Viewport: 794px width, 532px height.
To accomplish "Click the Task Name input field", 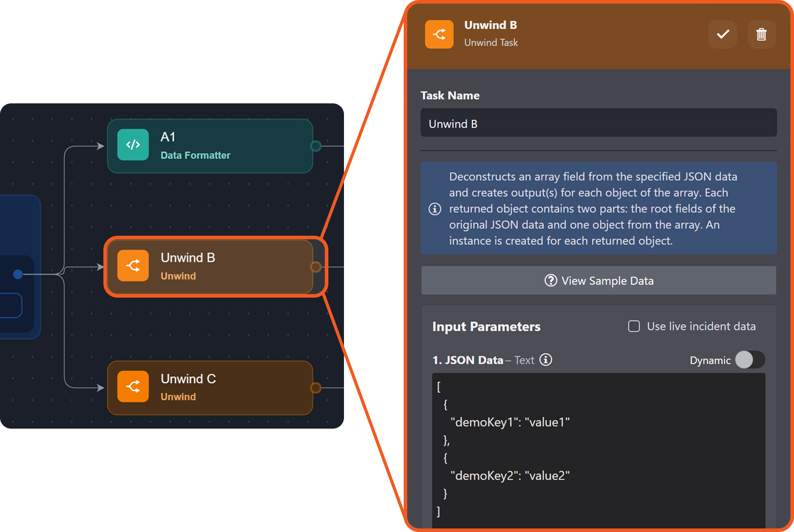I will tap(598, 123).
